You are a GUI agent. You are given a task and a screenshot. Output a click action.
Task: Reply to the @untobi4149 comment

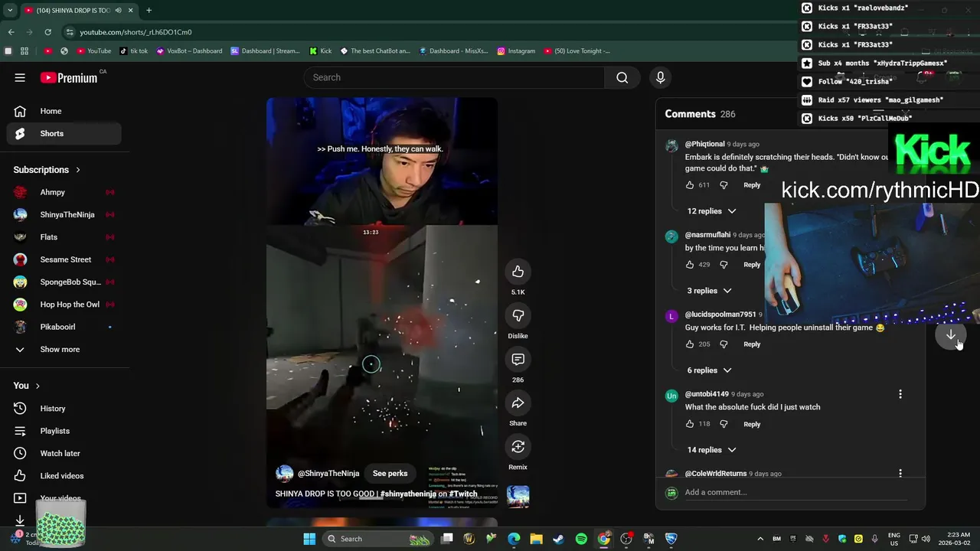pos(752,424)
